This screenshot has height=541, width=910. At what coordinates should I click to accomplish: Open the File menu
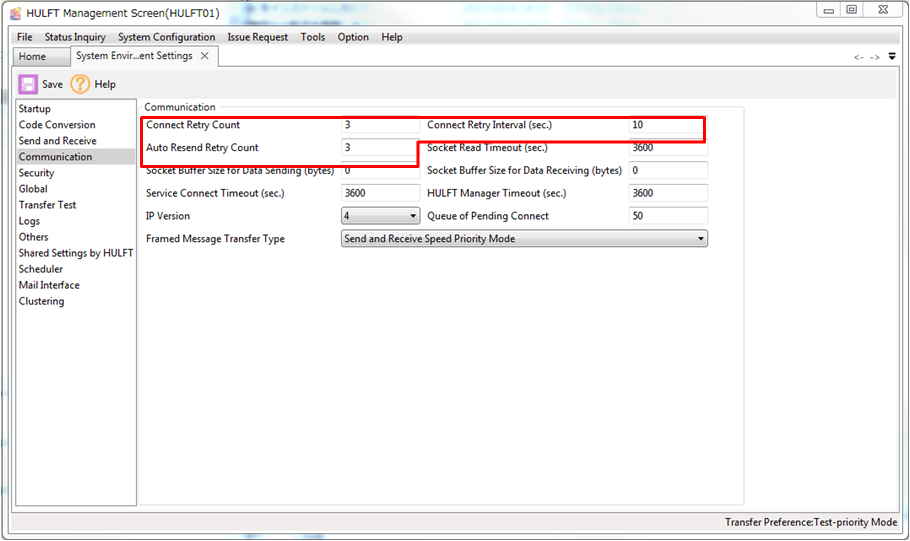click(x=24, y=37)
